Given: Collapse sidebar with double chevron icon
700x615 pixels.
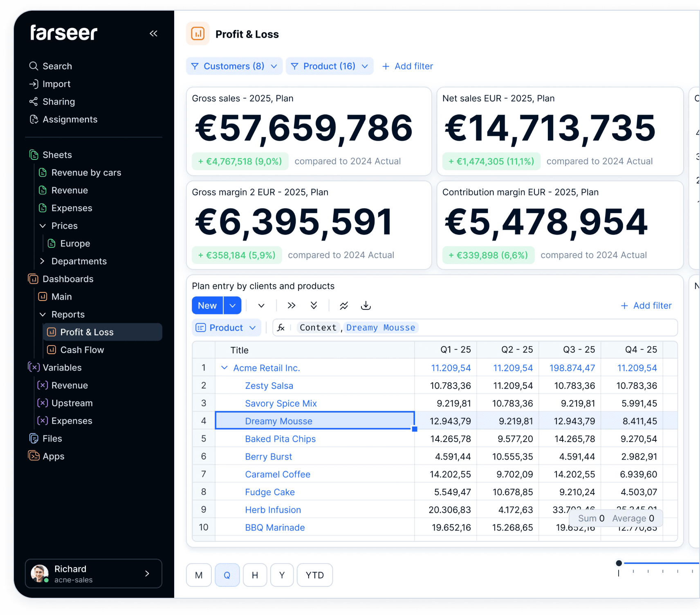Looking at the screenshot, I should tap(153, 34).
